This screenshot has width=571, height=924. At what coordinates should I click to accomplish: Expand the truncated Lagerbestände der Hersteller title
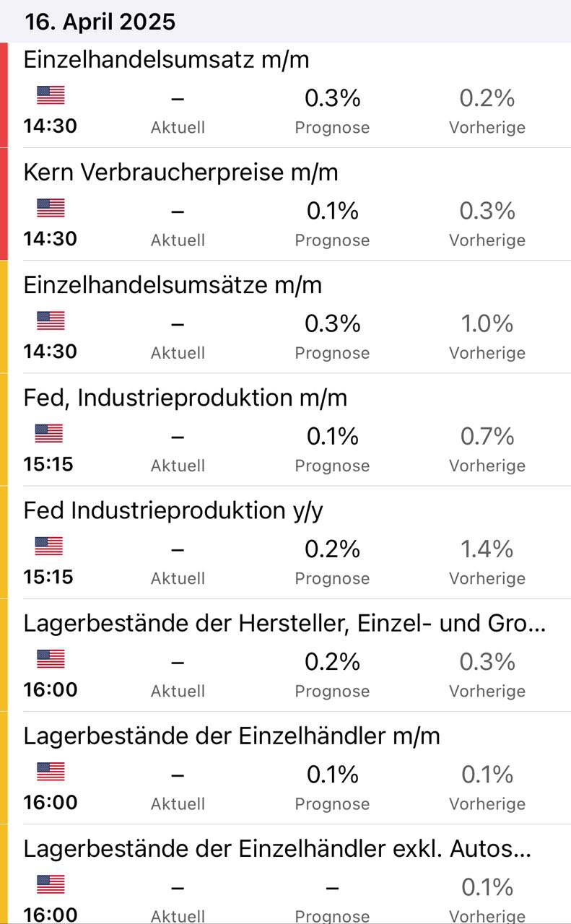[284, 623]
